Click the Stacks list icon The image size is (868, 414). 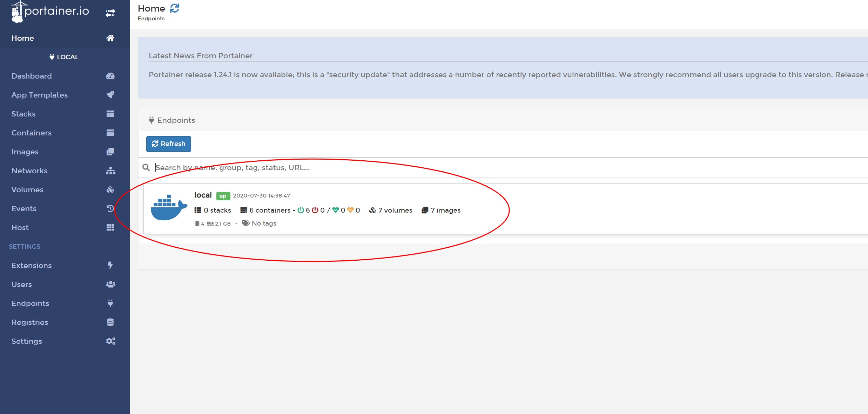click(110, 114)
